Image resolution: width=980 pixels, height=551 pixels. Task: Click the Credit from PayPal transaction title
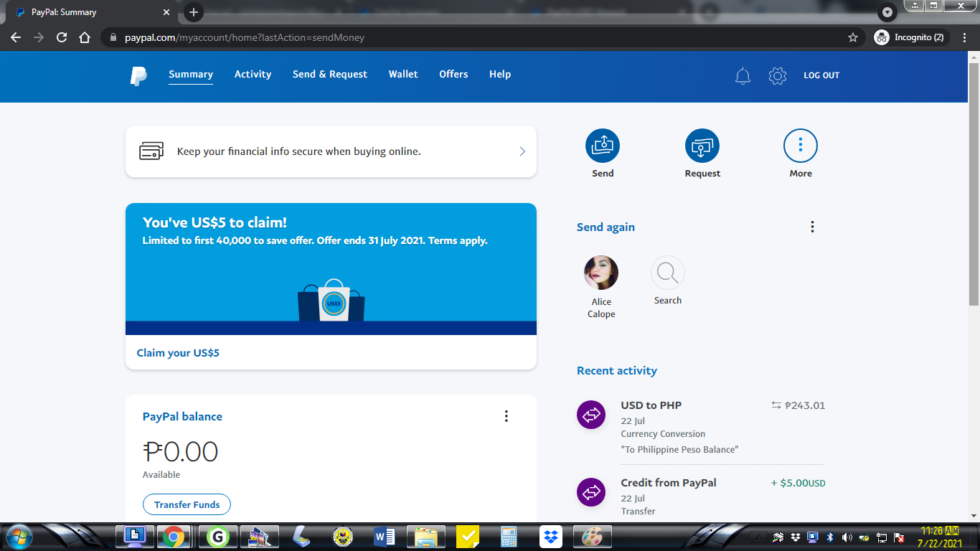tap(669, 483)
